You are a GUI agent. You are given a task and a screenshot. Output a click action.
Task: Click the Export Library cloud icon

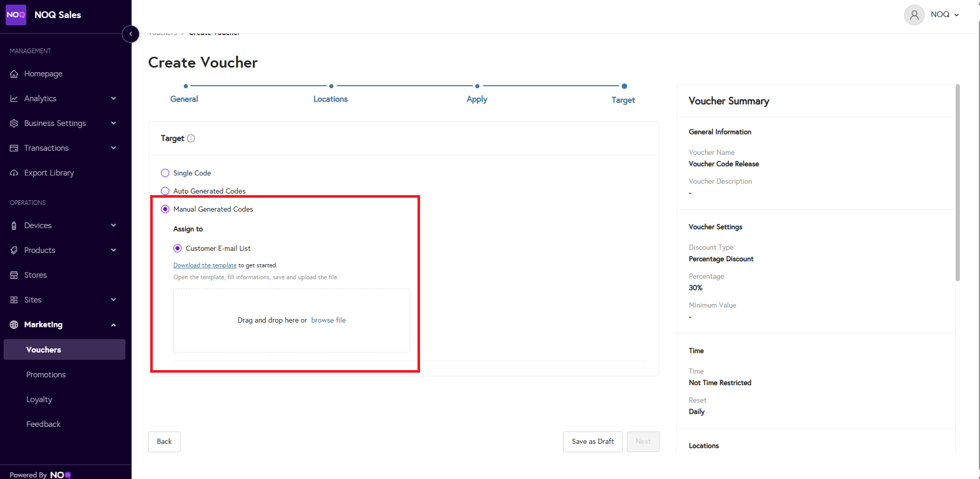14,173
